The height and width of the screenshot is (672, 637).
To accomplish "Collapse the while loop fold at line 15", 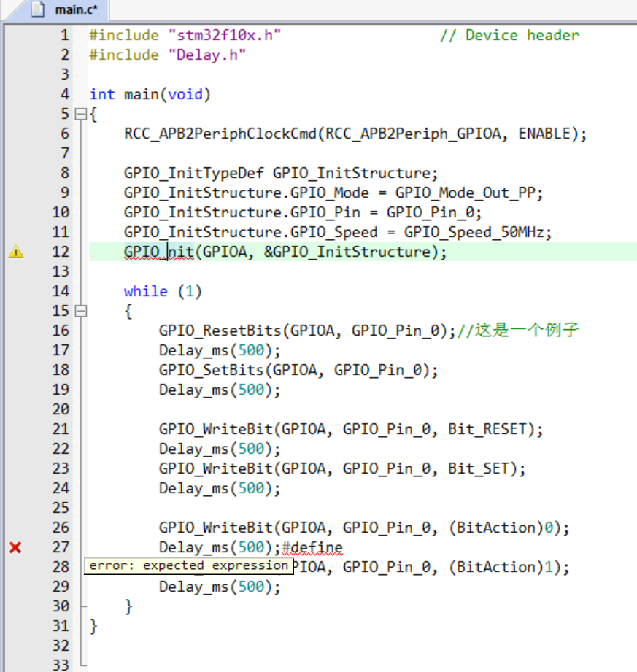I will pyautogui.click(x=80, y=311).
